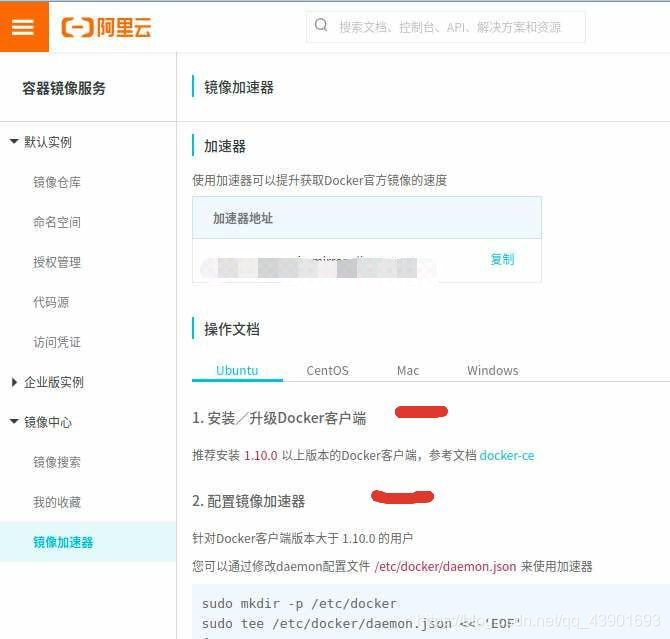Screen dimensions: 670x639
Task: Switch to the Ubuntu tab
Action: tap(237, 370)
